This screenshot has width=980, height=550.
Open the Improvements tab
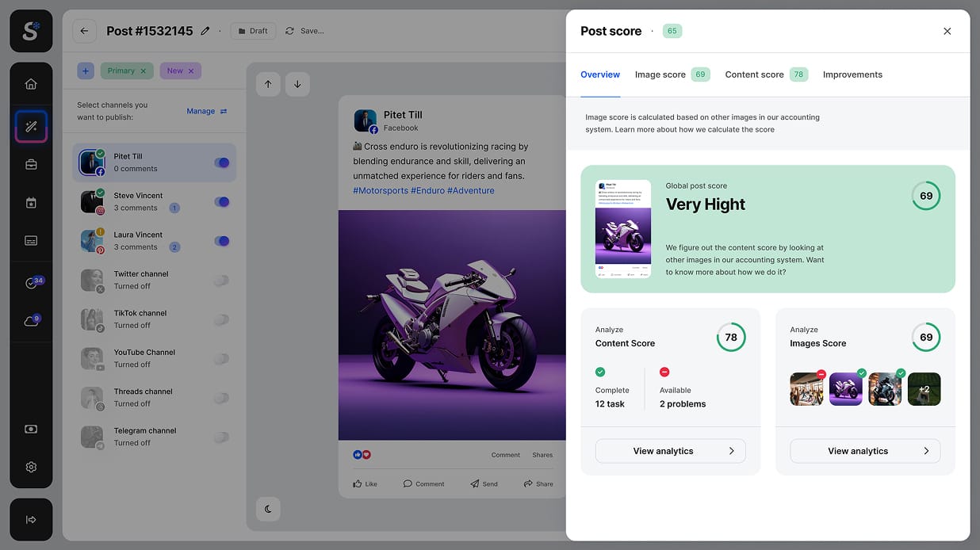852,74
